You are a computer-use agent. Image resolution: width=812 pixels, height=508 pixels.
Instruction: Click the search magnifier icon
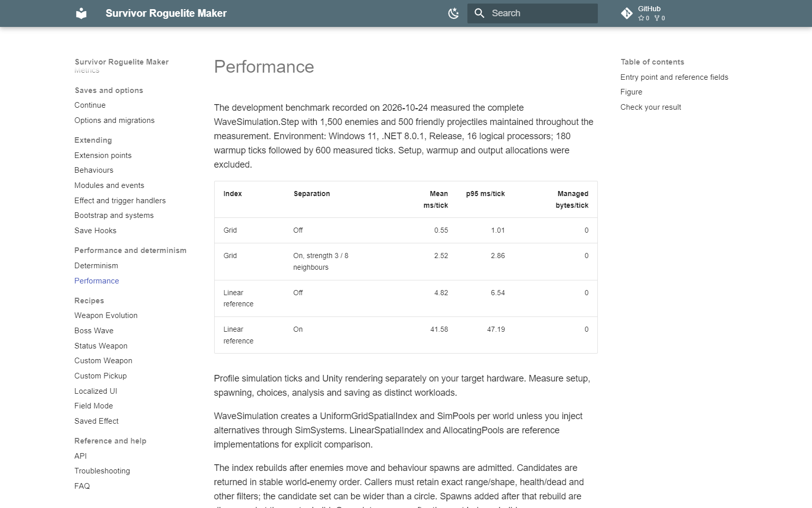point(479,13)
